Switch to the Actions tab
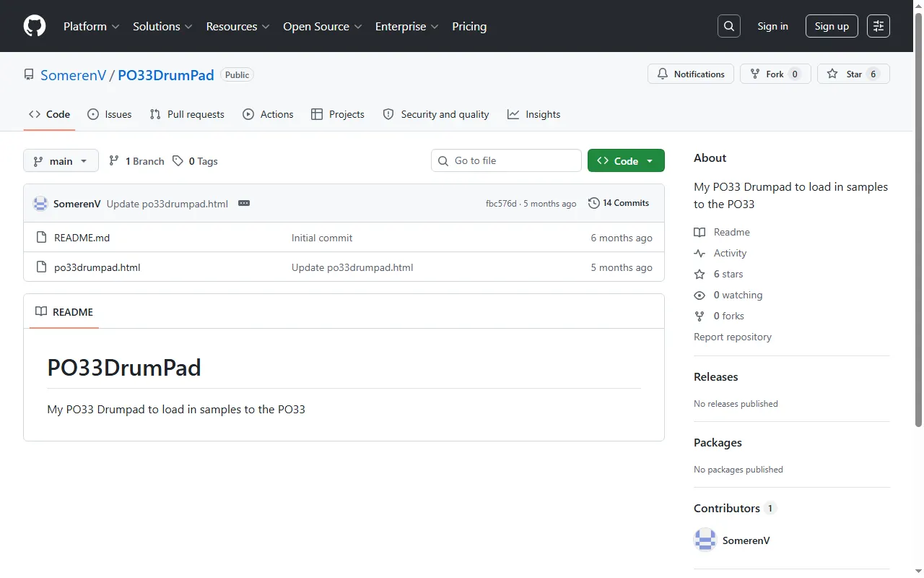The width and height of the screenshot is (924, 578). tap(268, 114)
